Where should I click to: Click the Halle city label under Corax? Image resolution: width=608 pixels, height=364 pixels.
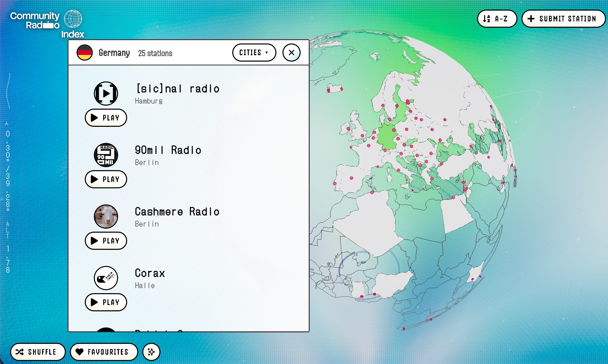tap(145, 286)
